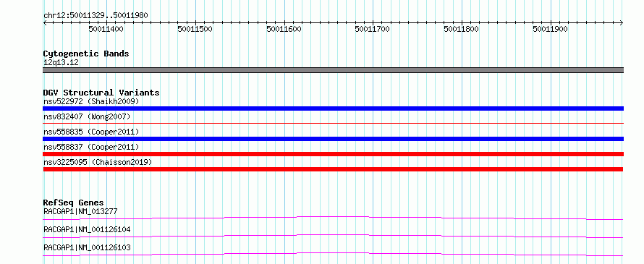This screenshot has width=644, height=264.
Task: Select the magenta RACGAP1 NM_013277 transcript line
Action: 333,218
